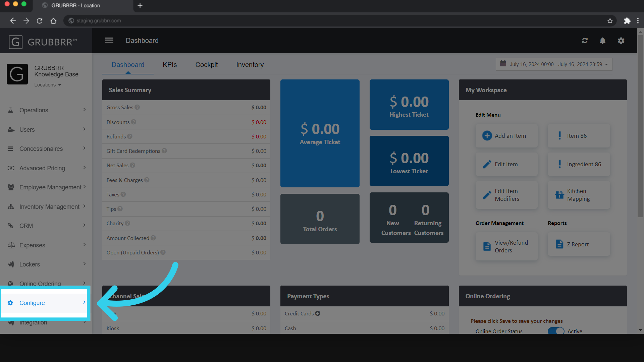Bookmark page with star icon

610,21
